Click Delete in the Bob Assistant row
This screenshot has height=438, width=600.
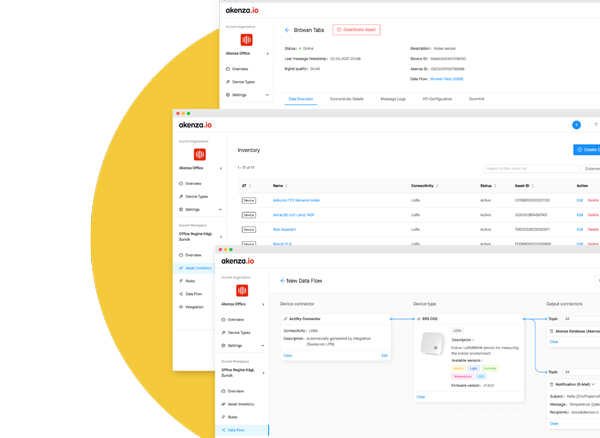[593, 230]
